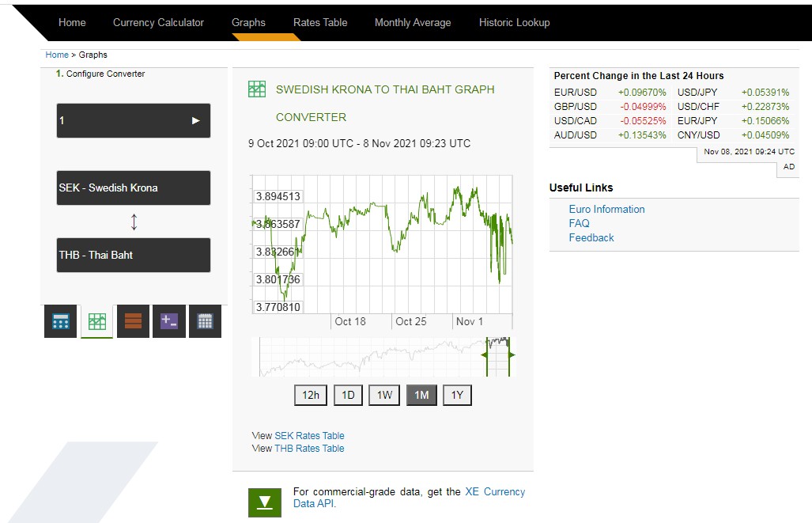Open the Euro Information link
The image size is (812, 523).
click(606, 209)
